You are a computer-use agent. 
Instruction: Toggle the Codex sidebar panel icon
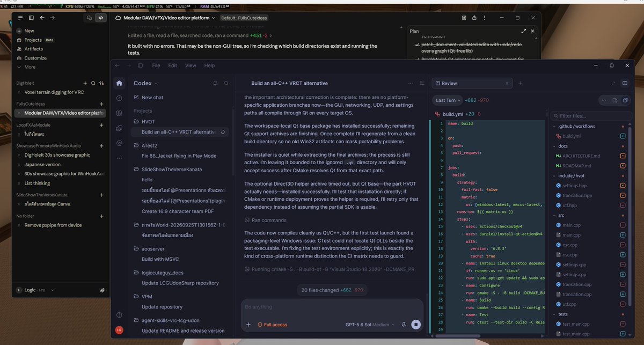(x=141, y=65)
